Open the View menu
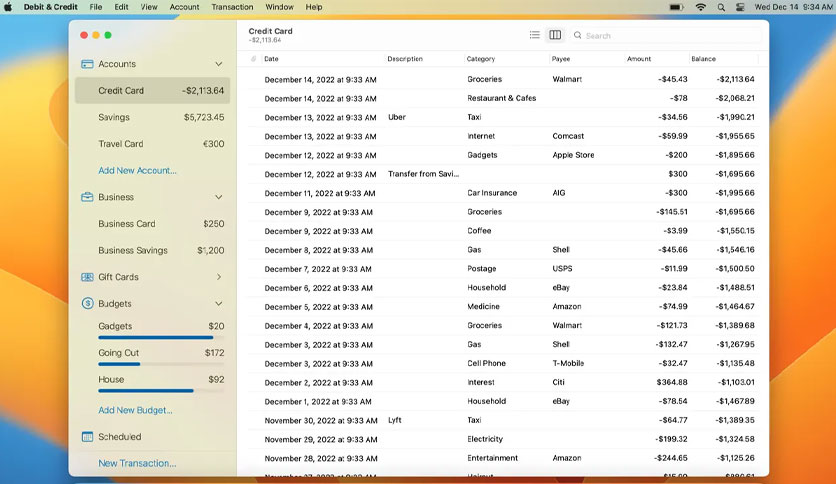 (149, 7)
